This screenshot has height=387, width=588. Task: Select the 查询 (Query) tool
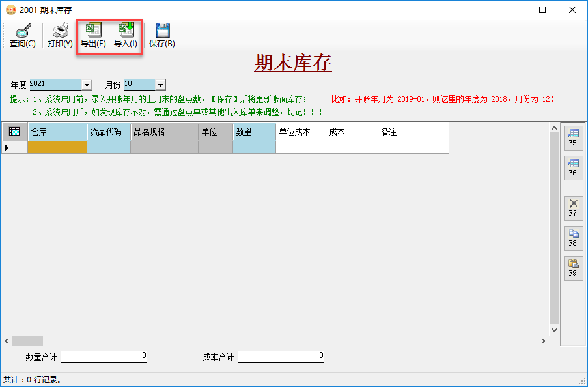click(21, 35)
